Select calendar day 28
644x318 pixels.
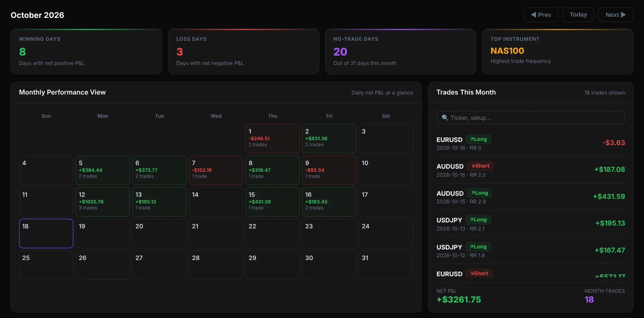216,265
